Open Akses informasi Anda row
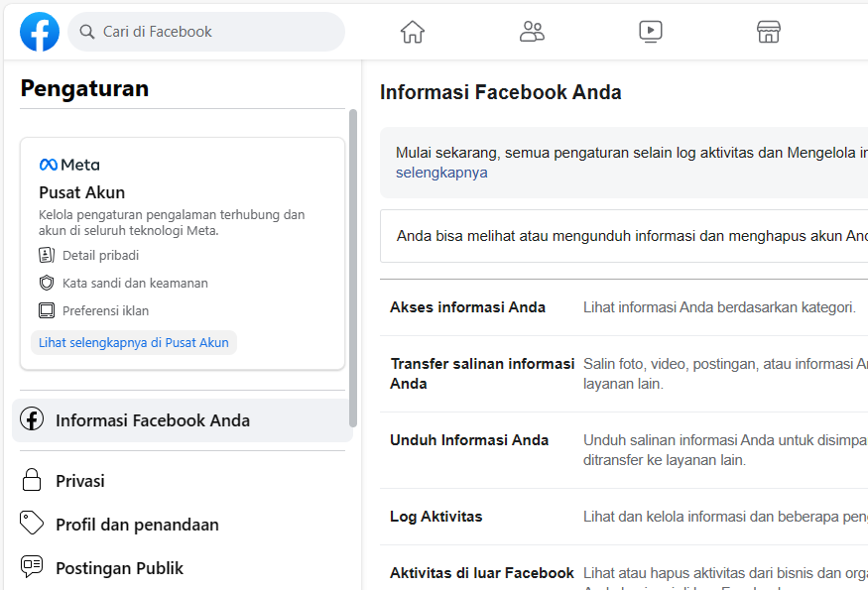The height and width of the screenshot is (590, 868). tap(624, 307)
